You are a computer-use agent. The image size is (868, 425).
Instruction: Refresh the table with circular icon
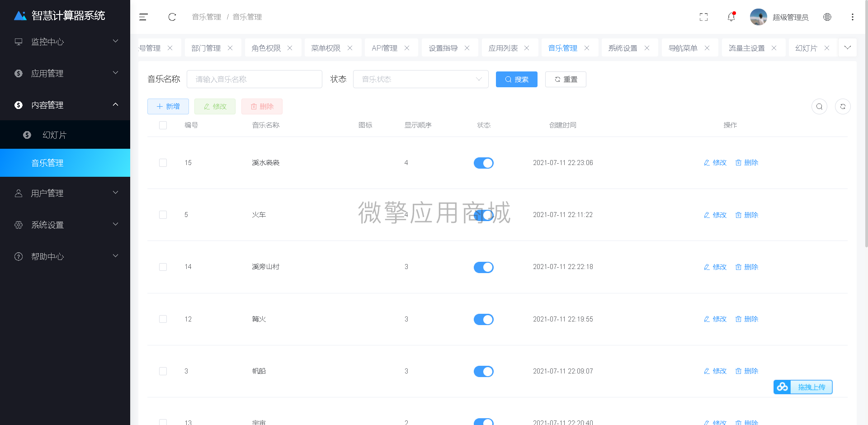[843, 107]
